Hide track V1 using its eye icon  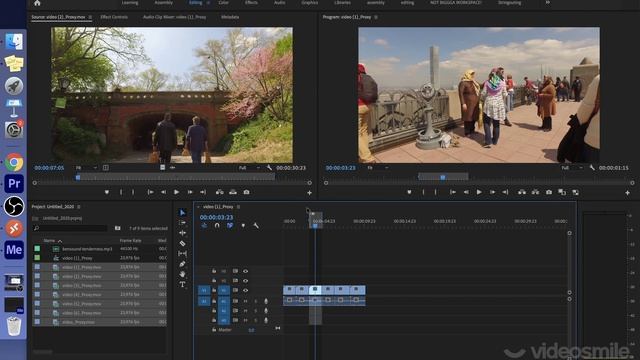pyautogui.click(x=245, y=290)
